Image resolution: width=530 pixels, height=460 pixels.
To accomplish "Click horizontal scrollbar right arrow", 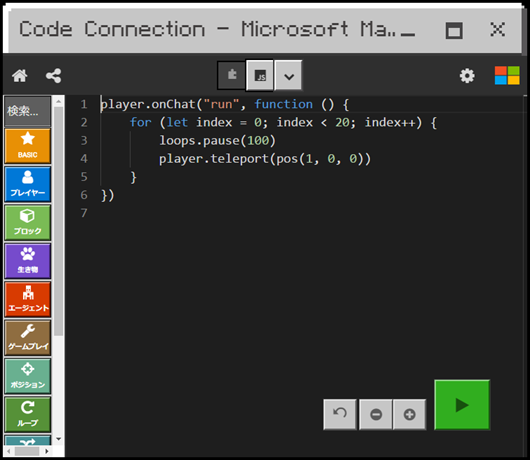I will 47,451.
